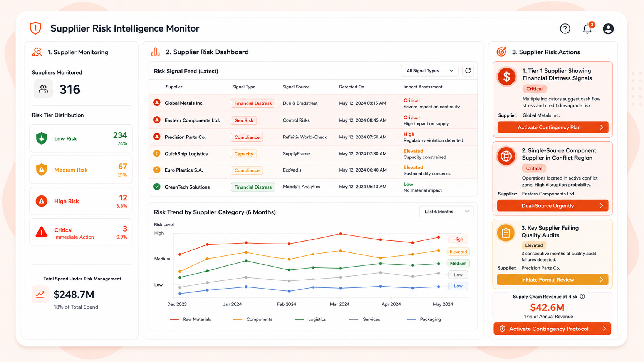644x362 pixels.
Task: Click the Supplier Risk Dashboard bar chart icon
Action: pyautogui.click(x=155, y=52)
